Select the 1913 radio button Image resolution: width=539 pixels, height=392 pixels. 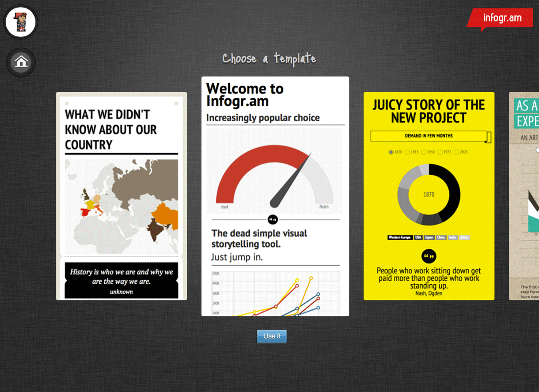click(408, 152)
